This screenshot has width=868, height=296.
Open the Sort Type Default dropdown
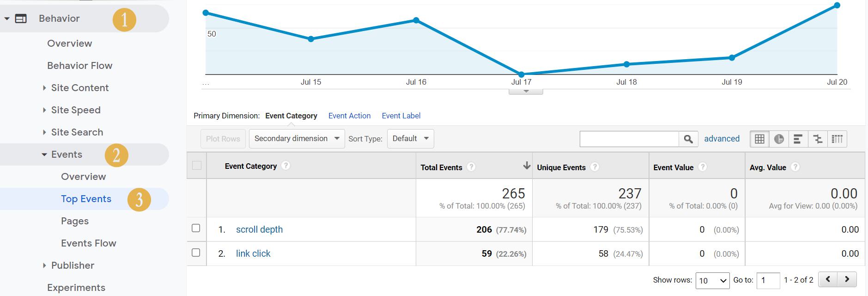tap(410, 139)
